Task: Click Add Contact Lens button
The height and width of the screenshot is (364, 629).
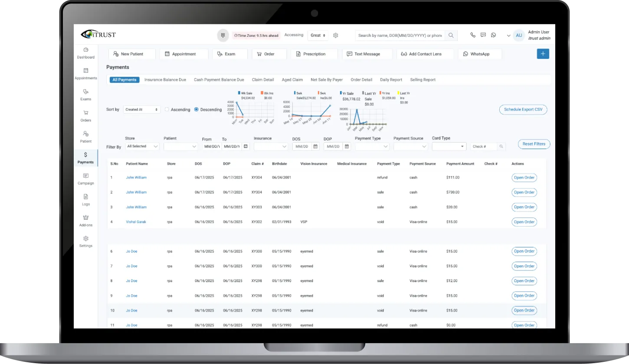Action: point(425,54)
